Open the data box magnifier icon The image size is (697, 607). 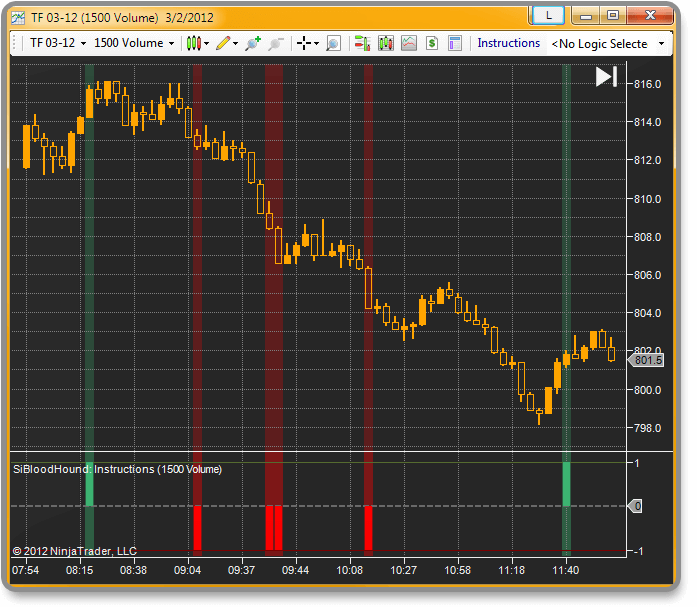[333, 44]
